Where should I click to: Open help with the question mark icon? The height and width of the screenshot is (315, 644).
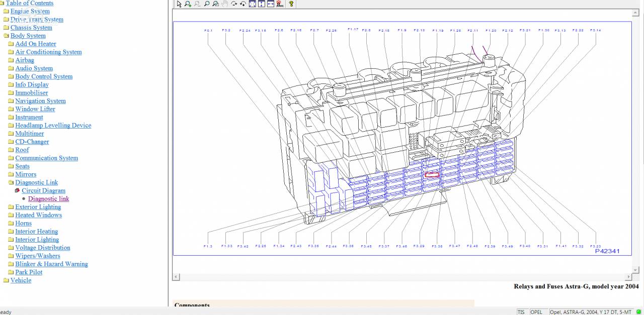pos(291,4)
